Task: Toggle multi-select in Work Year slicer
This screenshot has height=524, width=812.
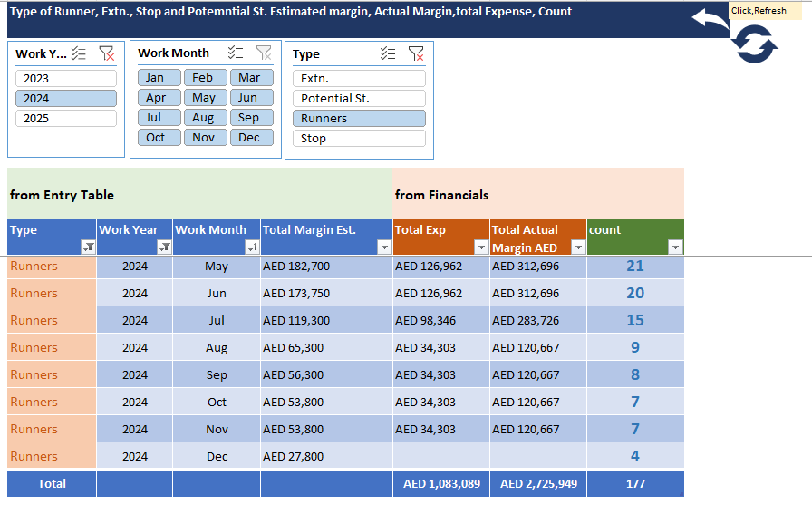Action: click(79, 53)
